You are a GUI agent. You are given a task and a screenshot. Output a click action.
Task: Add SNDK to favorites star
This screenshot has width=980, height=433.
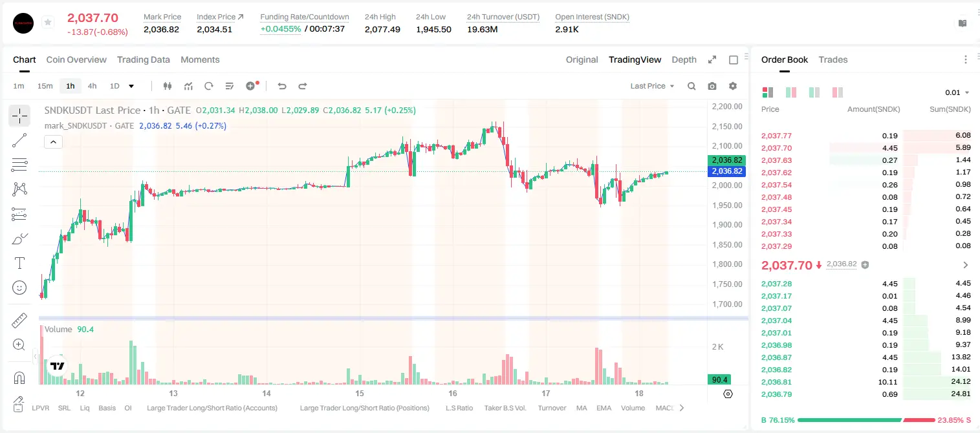tap(48, 23)
